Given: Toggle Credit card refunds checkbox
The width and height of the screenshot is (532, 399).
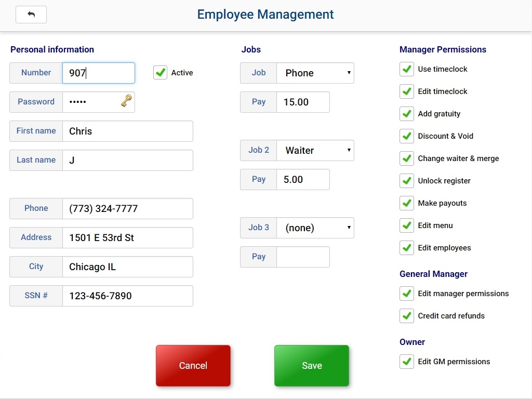Looking at the screenshot, I should coord(406,316).
